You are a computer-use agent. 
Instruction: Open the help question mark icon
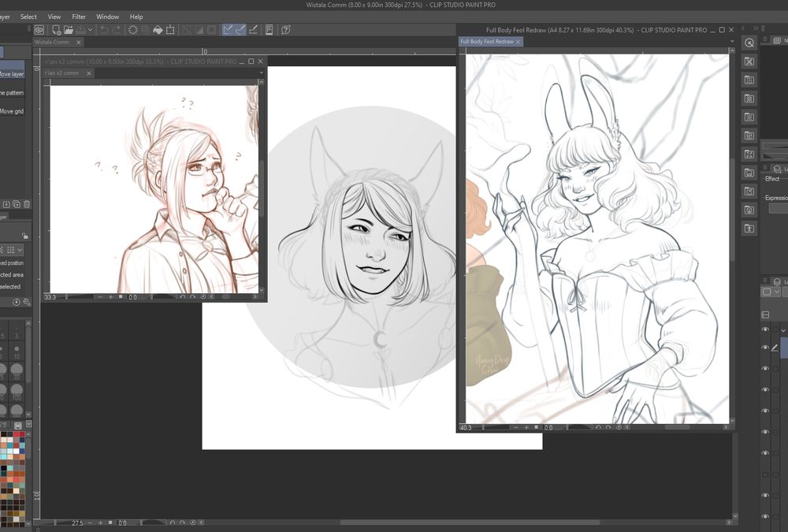(286, 30)
